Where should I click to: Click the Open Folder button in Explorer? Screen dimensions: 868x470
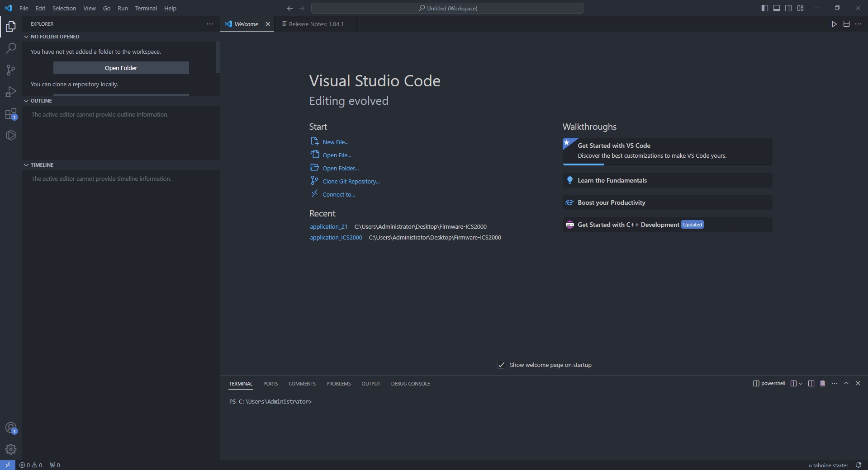[121, 68]
